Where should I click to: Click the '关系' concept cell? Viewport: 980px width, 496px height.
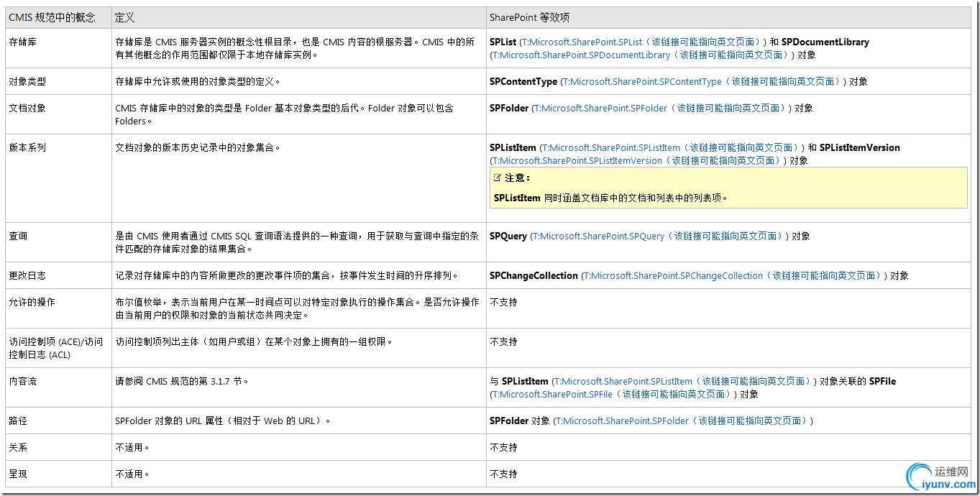(x=58, y=448)
